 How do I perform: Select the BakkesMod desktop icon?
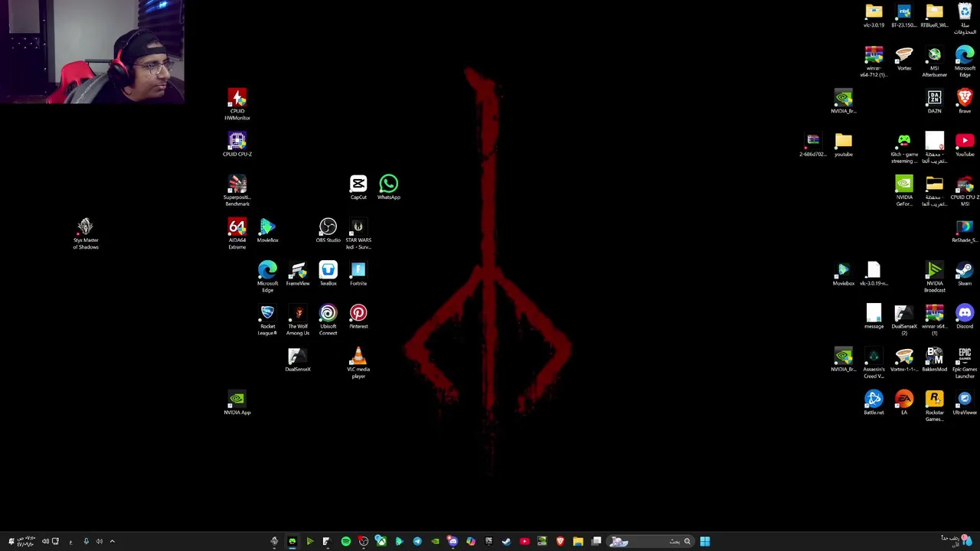coord(934,360)
